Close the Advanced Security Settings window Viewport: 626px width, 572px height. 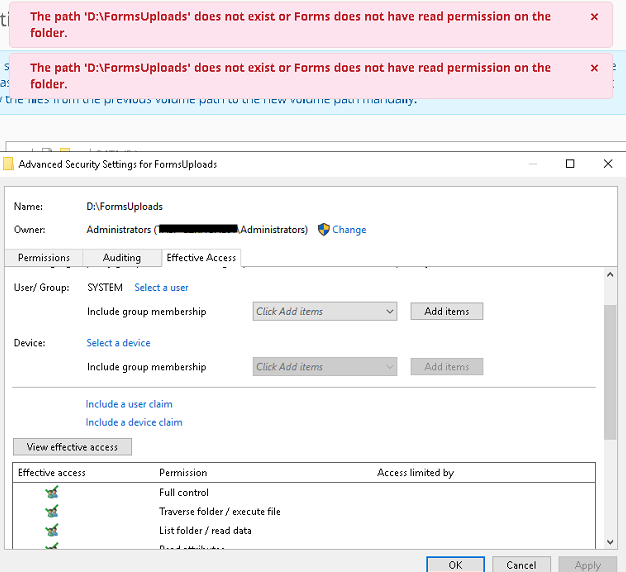[608, 164]
